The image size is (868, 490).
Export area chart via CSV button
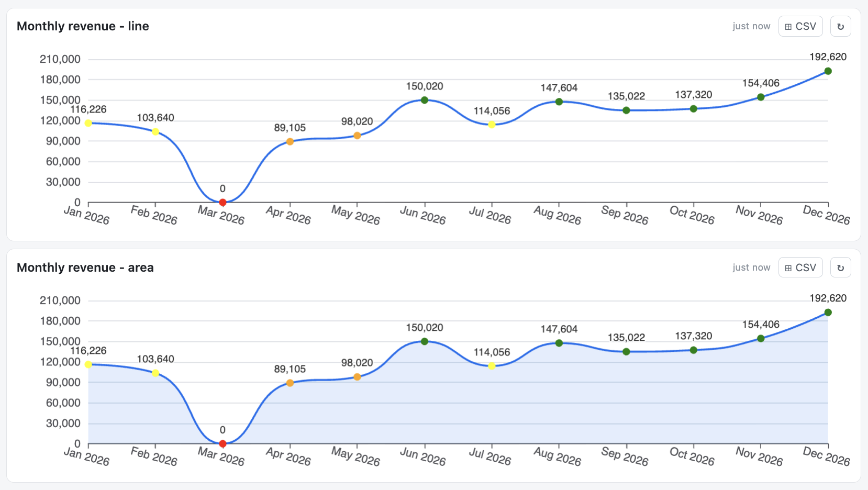pos(800,268)
